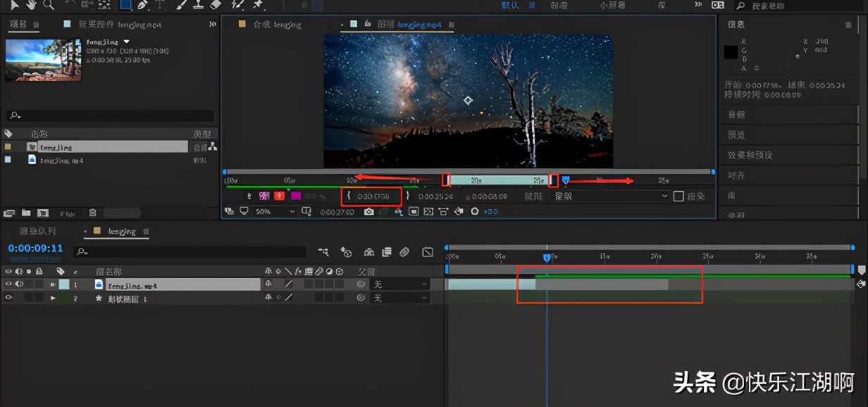Click the timeline search field
This screenshot has height=407, width=868.
click(x=190, y=251)
